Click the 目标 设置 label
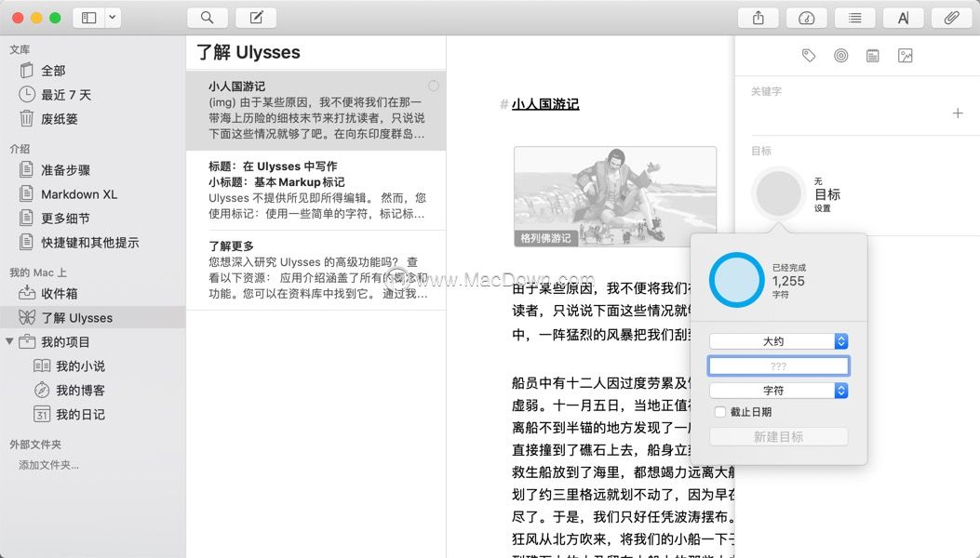The width and height of the screenshot is (980, 558). 827,194
